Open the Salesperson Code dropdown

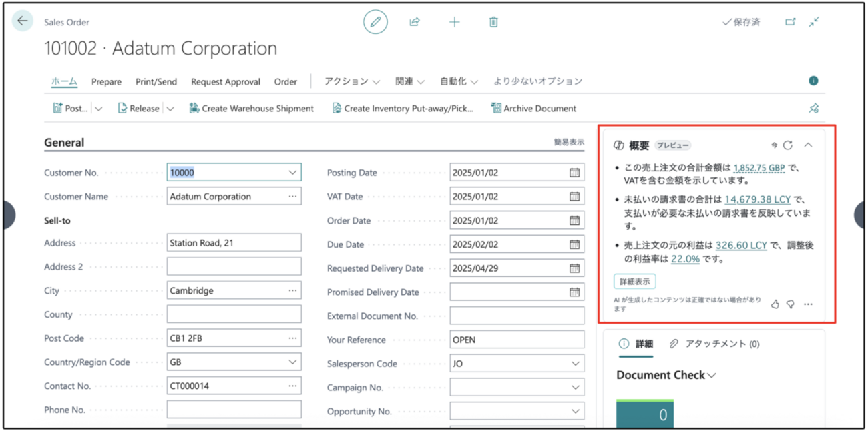point(576,364)
